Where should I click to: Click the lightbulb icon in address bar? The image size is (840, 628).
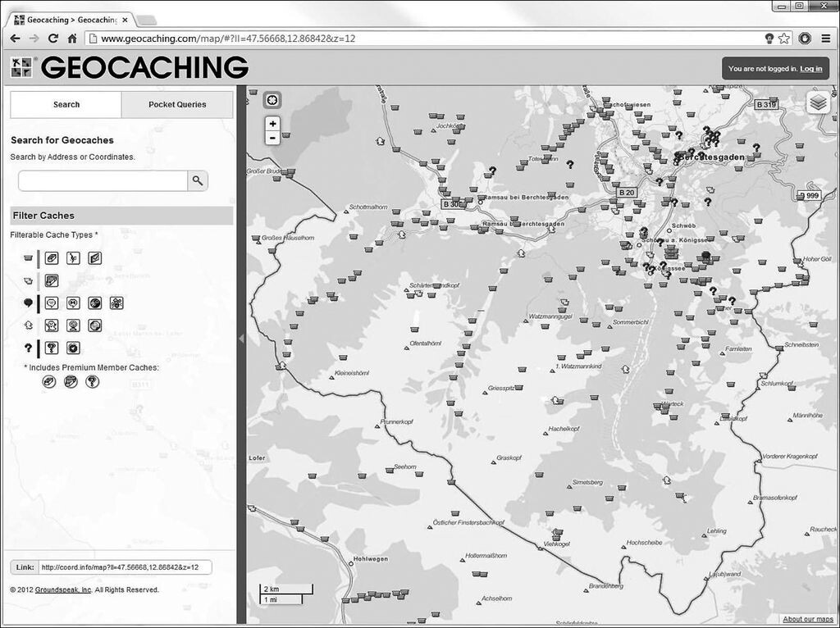coord(769,39)
